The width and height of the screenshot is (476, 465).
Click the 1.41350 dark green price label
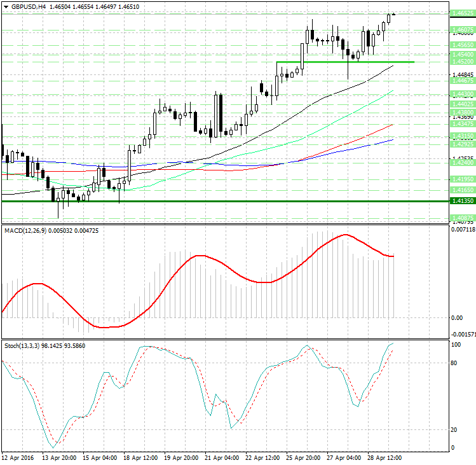click(x=461, y=201)
